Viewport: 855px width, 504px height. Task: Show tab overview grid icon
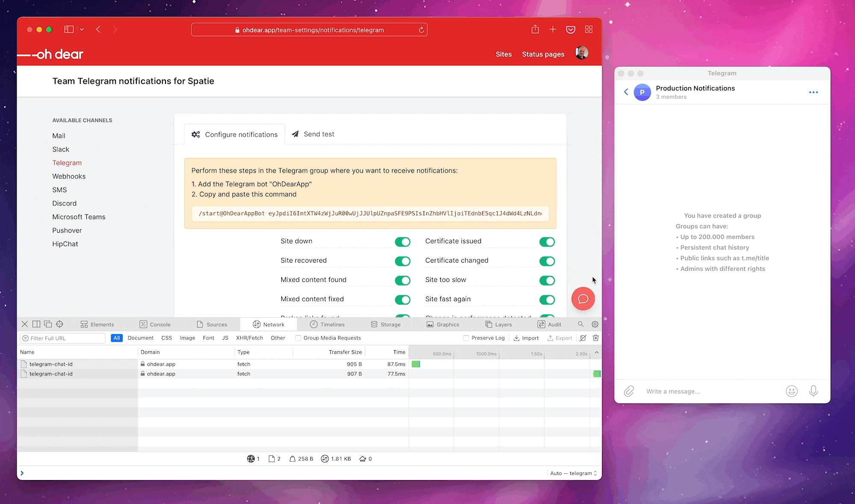(589, 29)
